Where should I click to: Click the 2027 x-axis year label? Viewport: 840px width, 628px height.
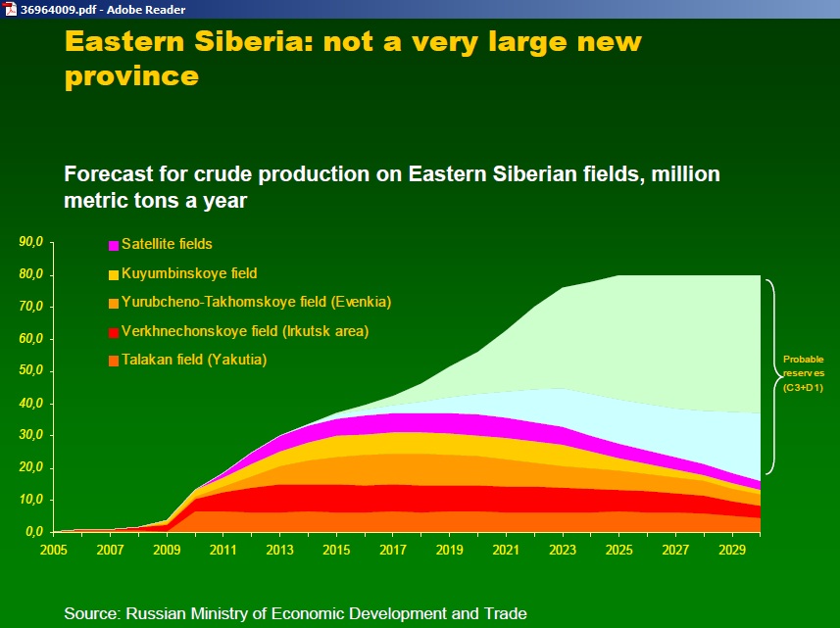[x=675, y=550]
